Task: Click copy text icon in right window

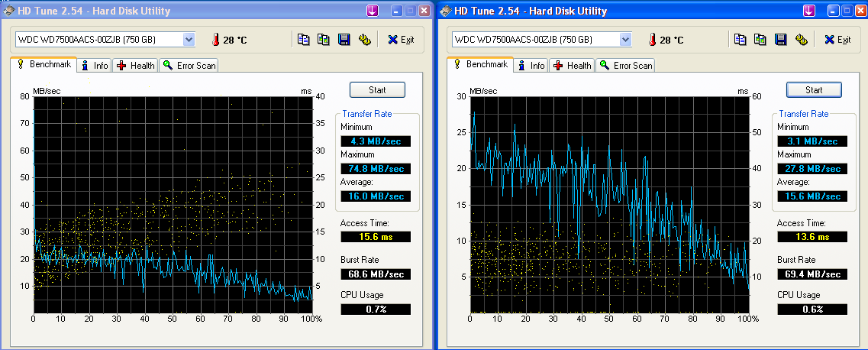Action: point(740,40)
